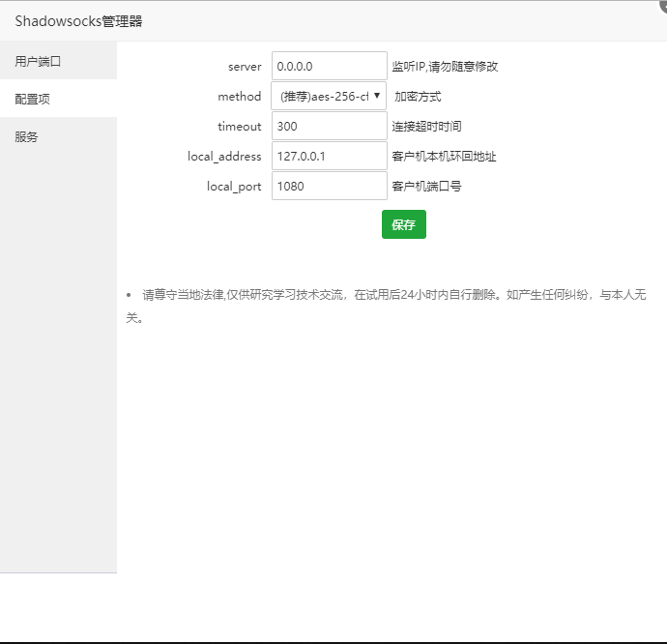Open the 用户端口 tab
The width and height of the screenshot is (667, 644).
[58, 61]
